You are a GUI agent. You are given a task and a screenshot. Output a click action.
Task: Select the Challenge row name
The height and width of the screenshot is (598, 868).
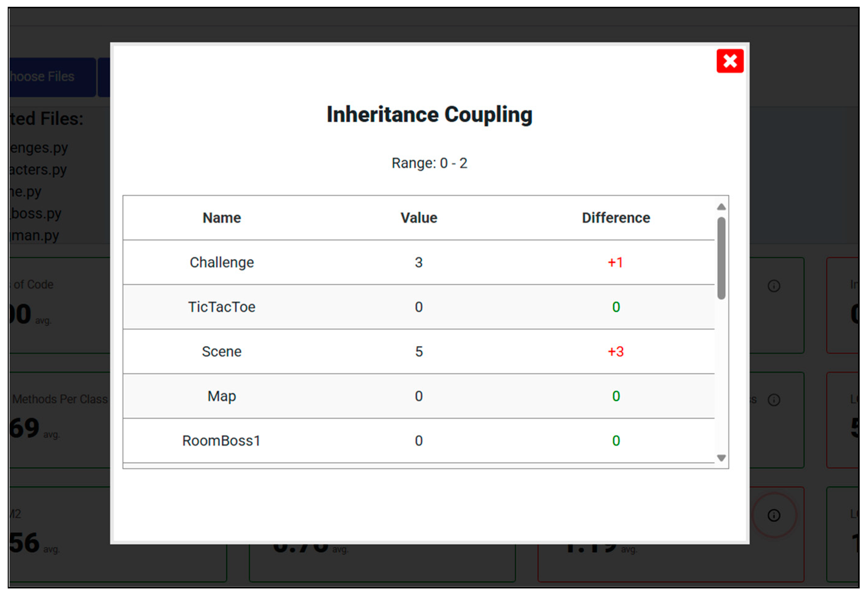pyautogui.click(x=222, y=262)
